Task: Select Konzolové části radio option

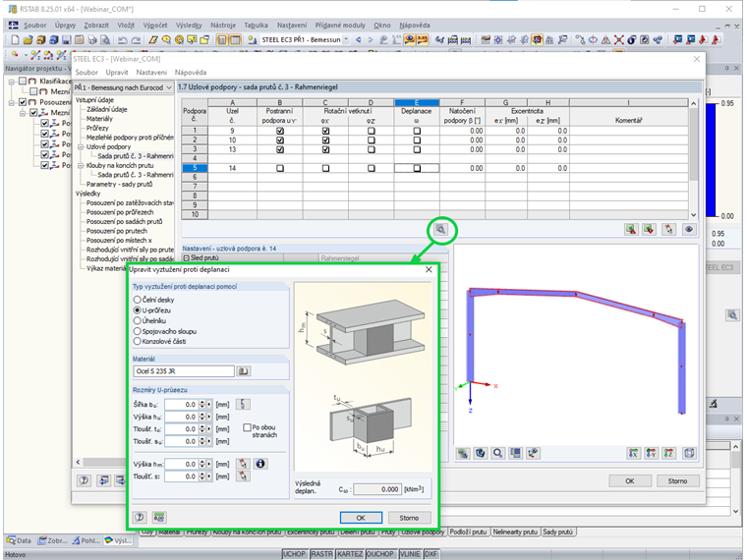Action: coord(138,341)
